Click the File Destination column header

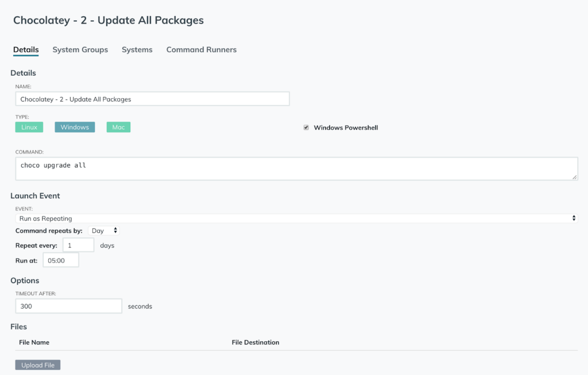(256, 342)
